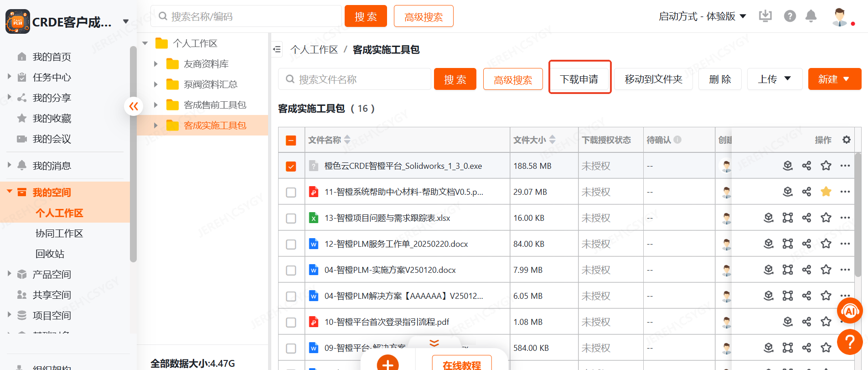Screen dimensions: 868x370
Task: Expand the 客成售前工具包 folder arrow
Action: pos(156,105)
